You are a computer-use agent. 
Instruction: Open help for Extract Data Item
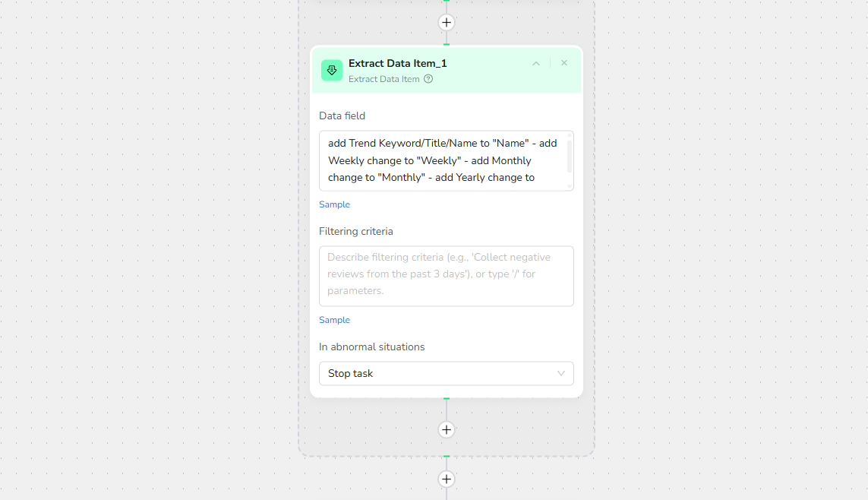click(428, 79)
